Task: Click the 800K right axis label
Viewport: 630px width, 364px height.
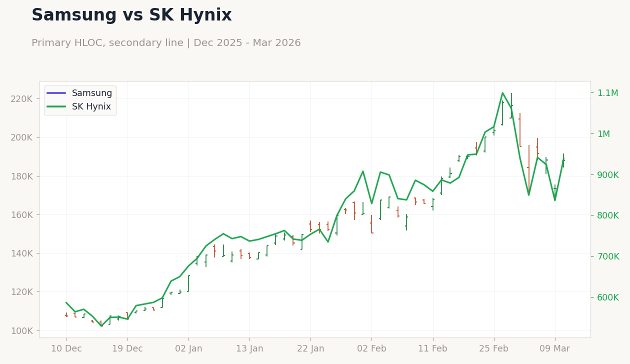Action: (x=608, y=215)
